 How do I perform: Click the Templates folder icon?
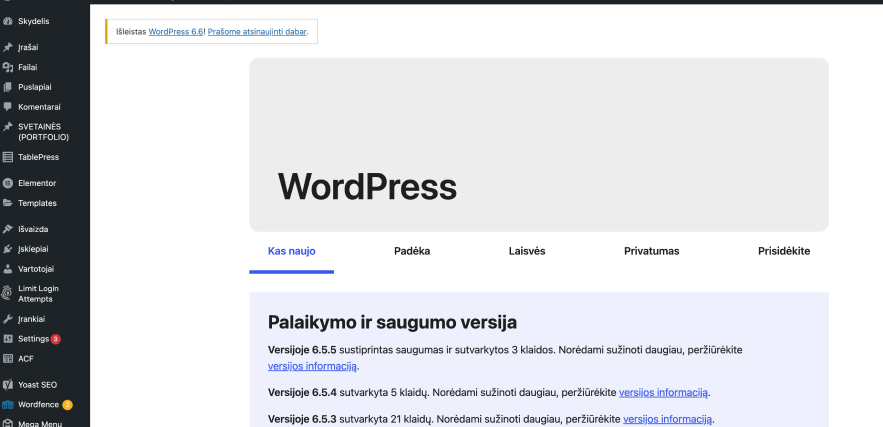click(7, 203)
